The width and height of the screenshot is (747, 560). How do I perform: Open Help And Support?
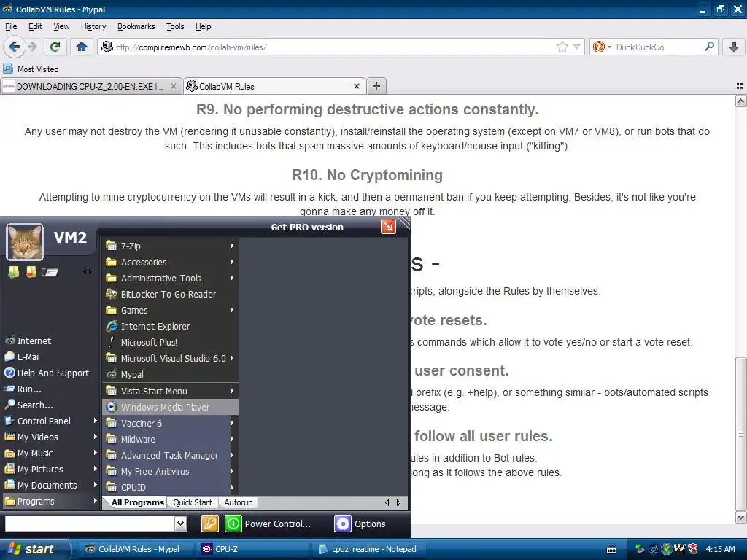[x=53, y=373]
